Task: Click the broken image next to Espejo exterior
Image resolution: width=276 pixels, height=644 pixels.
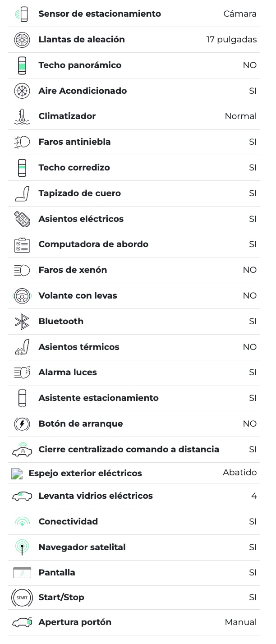Action: click(17, 474)
